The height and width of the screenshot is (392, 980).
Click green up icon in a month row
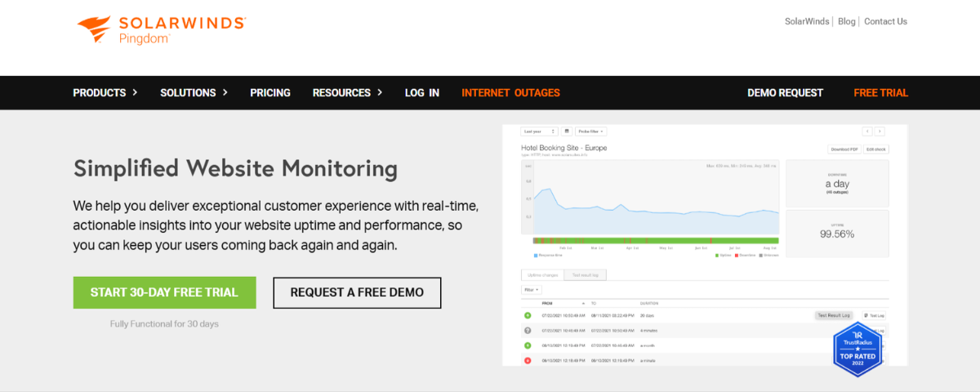528,345
